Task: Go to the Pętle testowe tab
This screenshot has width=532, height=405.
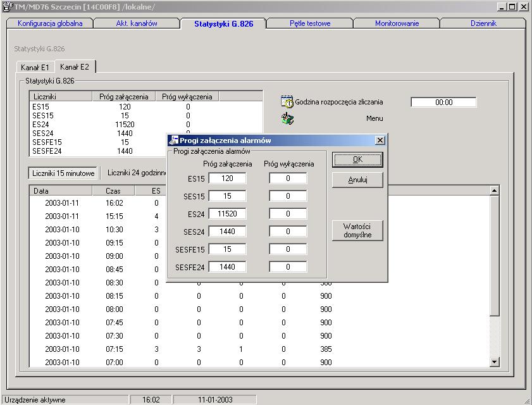Action: coord(310,23)
